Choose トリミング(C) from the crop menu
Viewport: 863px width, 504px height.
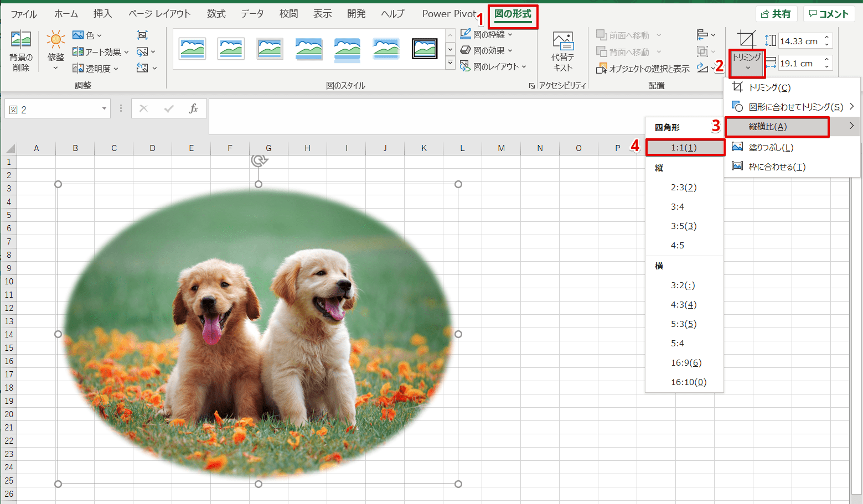tap(792, 87)
